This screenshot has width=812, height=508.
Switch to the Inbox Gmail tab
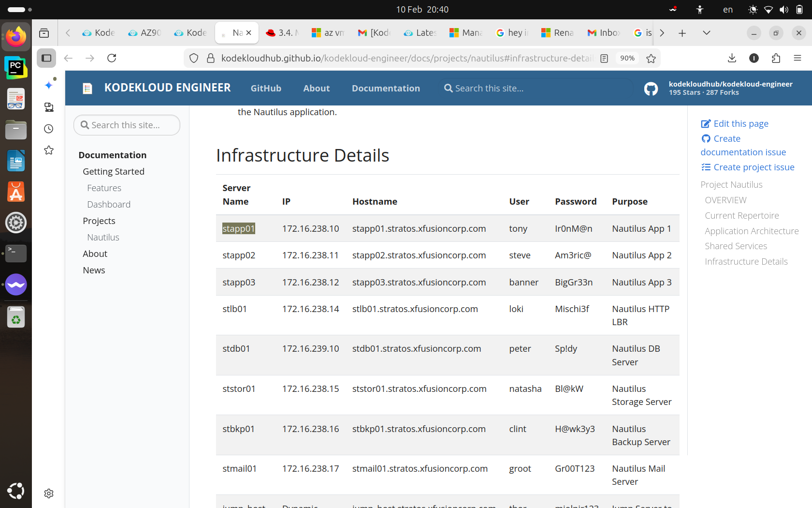[x=604, y=33]
